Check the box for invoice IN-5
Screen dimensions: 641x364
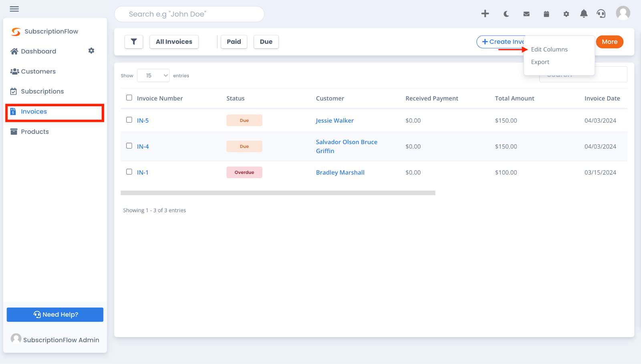click(129, 120)
